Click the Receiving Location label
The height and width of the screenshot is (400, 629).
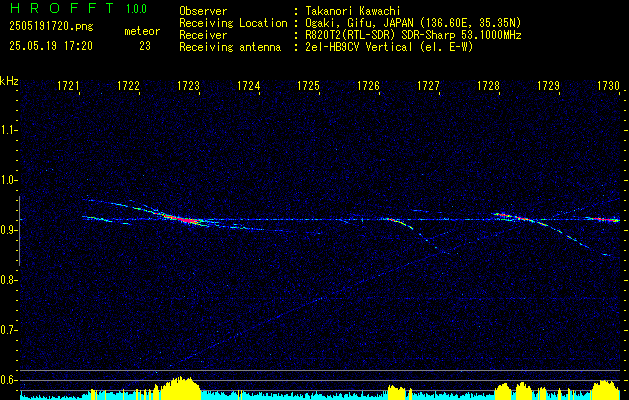point(233,23)
